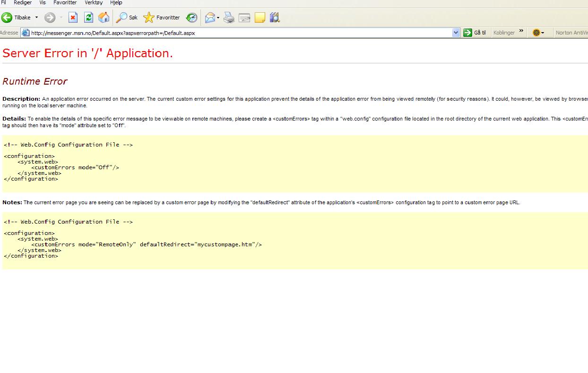Expand the Koblinger links chevron
The image size is (588, 373).
click(x=521, y=32)
